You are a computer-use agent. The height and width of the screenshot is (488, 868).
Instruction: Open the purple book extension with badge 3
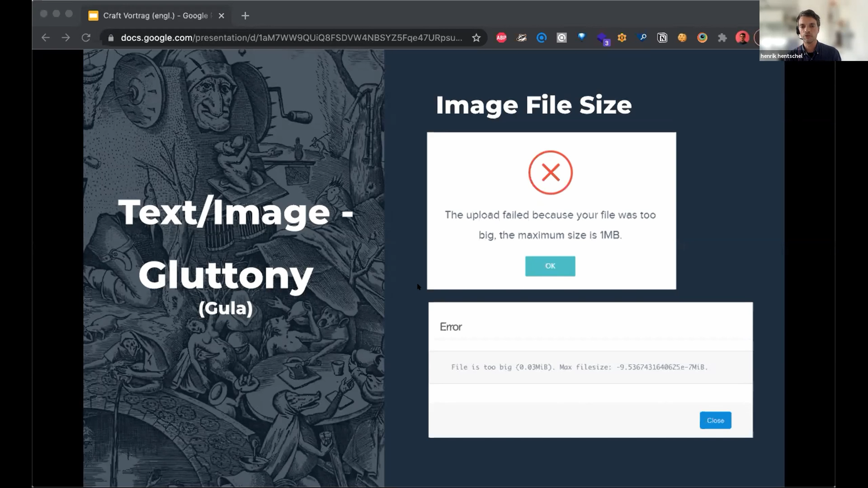(603, 39)
